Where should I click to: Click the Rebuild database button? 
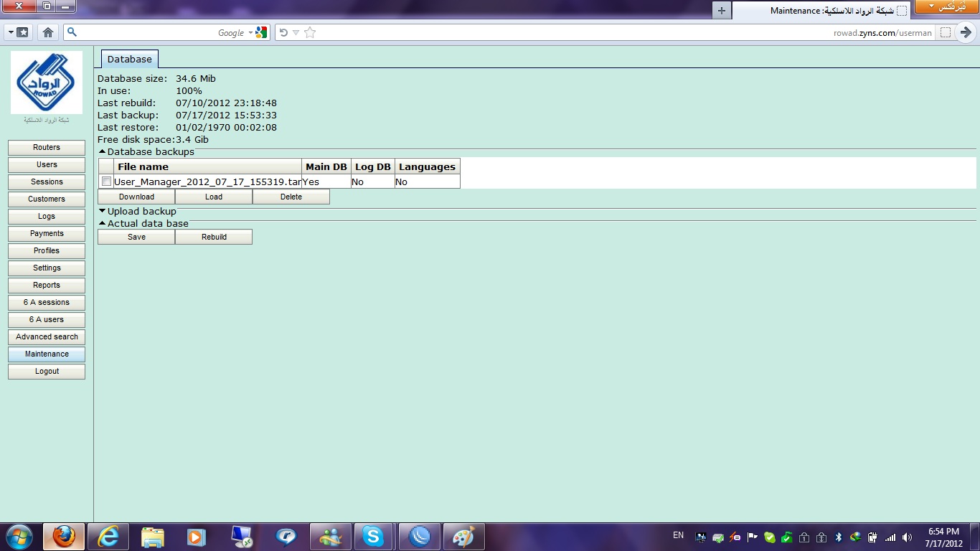[x=214, y=237]
